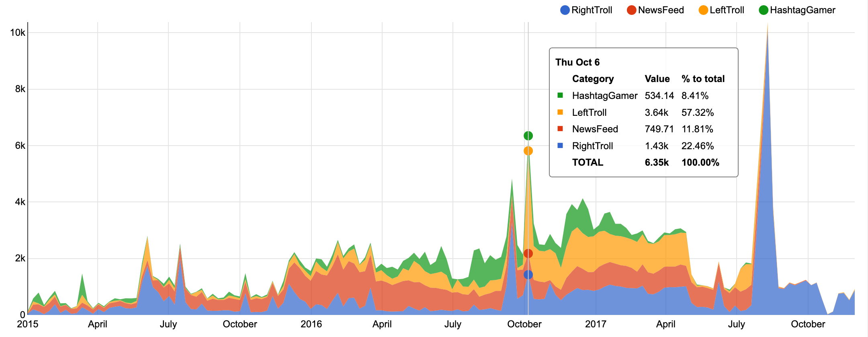The image size is (868, 337).
Task: Select the orange LeftTroll point on Oct 6
Action: (x=528, y=151)
